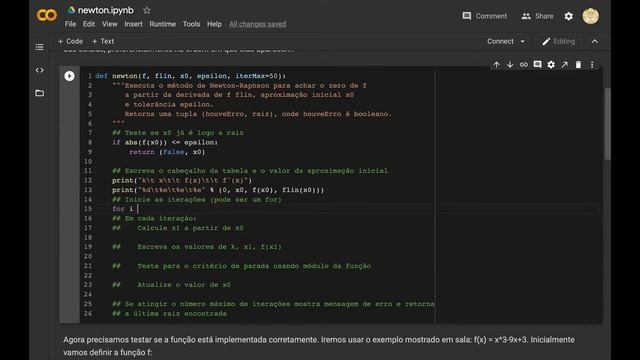Open cell editor settings gear
This screenshot has height=360, width=640.
(551, 64)
